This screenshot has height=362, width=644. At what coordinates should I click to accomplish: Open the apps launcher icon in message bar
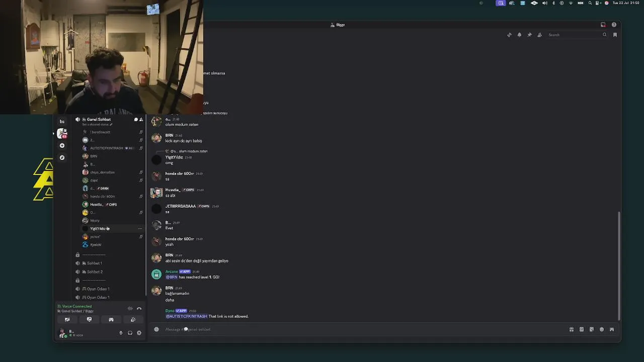click(612, 329)
